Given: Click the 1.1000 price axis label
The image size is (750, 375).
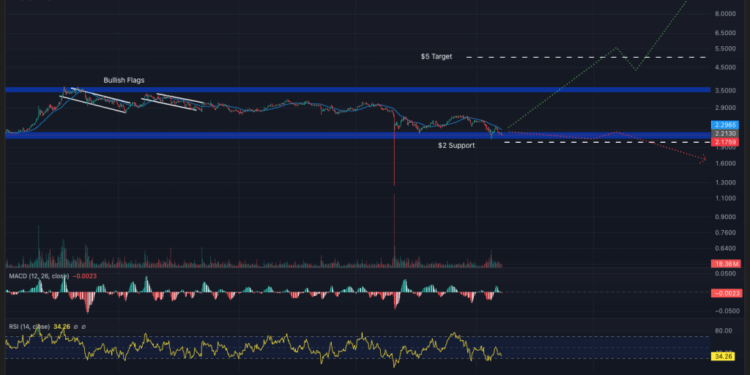Looking at the screenshot, I should tap(726, 198).
